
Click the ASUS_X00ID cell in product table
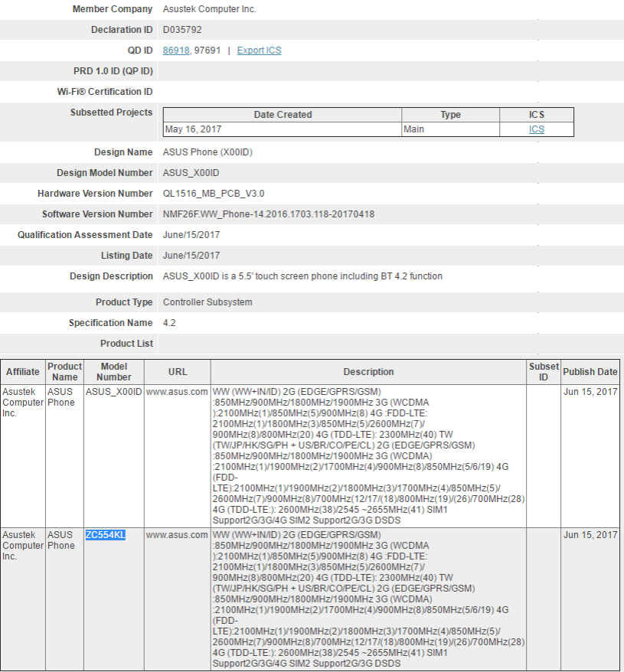pos(113,392)
